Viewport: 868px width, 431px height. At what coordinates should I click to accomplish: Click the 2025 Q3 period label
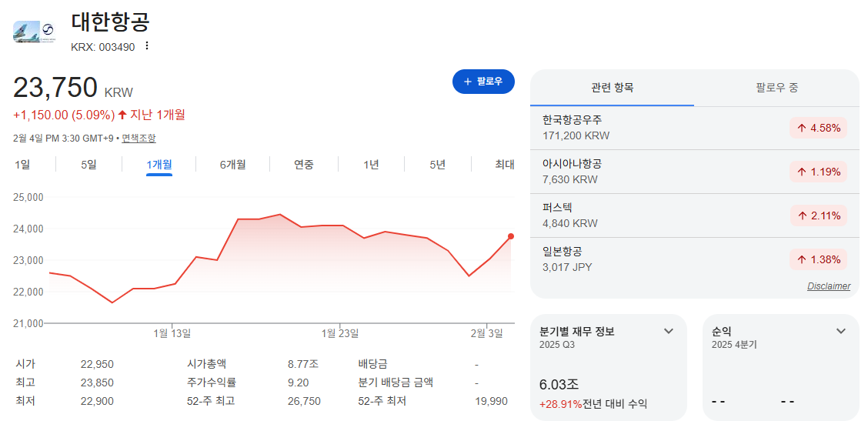click(x=557, y=344)
